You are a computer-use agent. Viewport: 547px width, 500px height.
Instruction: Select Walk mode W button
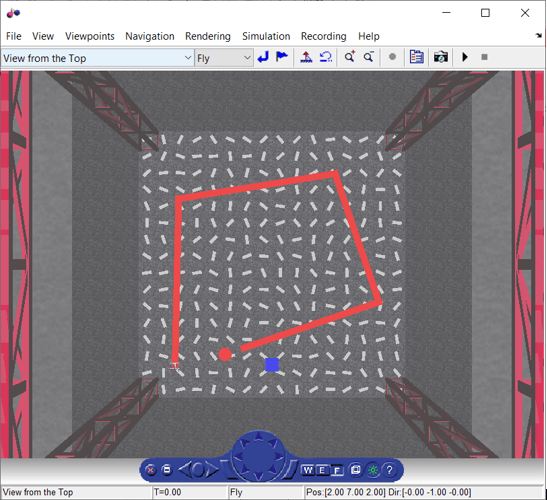pyautogui.click(x=308, y=470)
